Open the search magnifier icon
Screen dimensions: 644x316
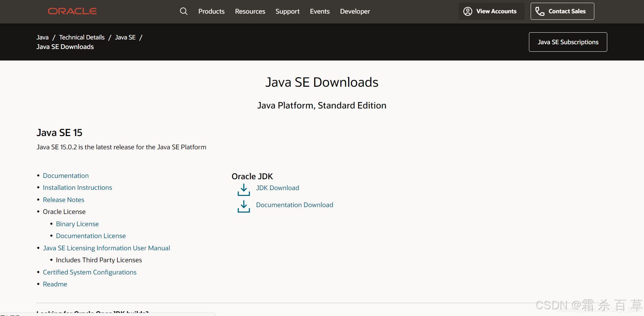[x=184, y=11]
